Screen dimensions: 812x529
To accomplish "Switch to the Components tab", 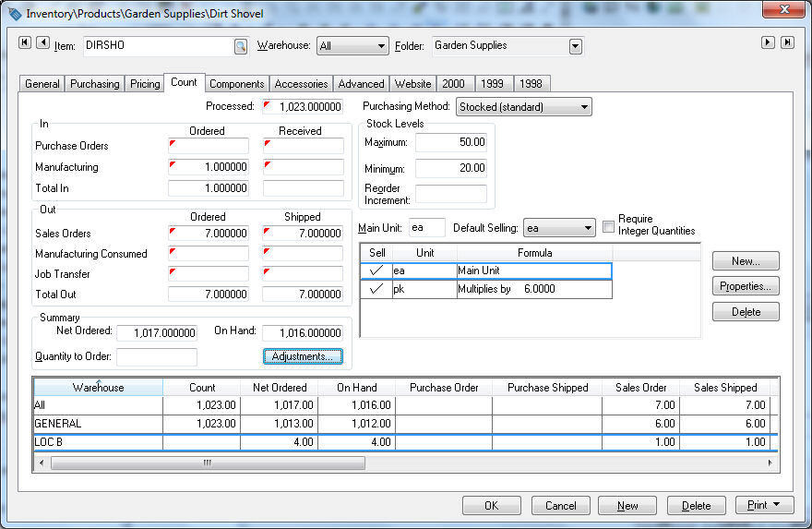I will click(x=236, y=84).
